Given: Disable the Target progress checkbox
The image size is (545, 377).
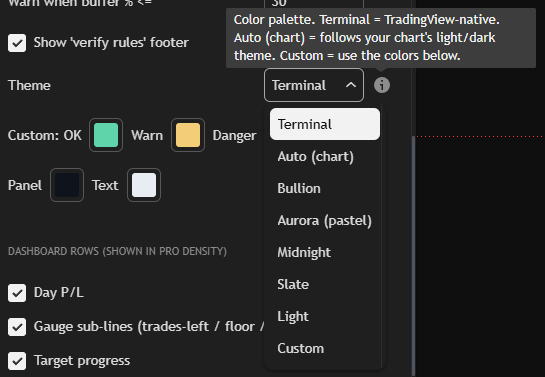Looking at the screenshot, I should (x=17, y=361).
